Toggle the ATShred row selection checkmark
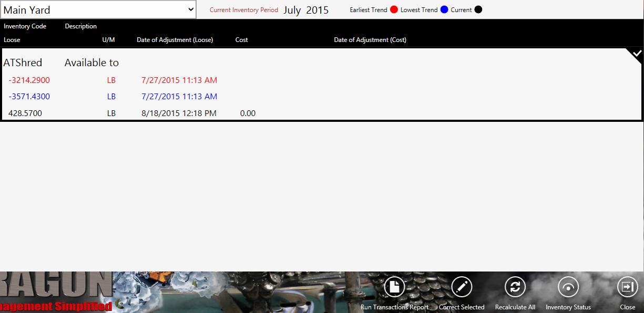The height and width of the screenshot is (313, 644). (637, 54)
